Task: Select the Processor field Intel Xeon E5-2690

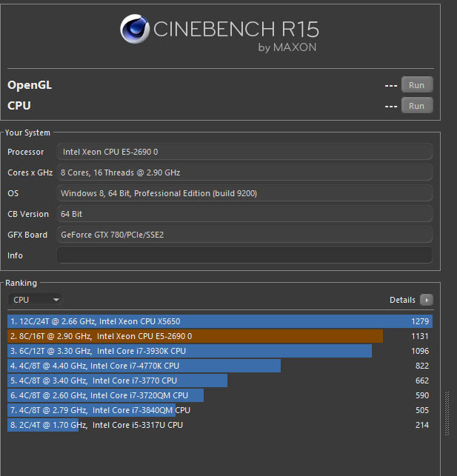Action: click(244, 152)
